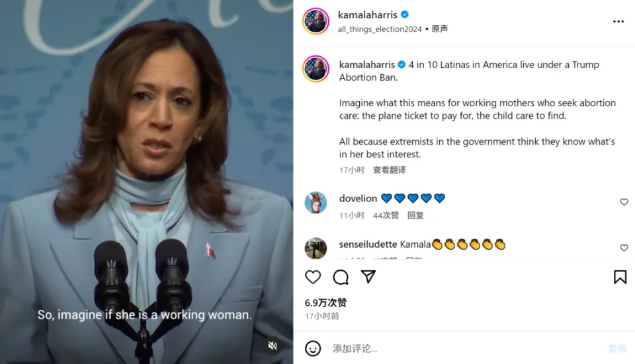The width and height of the screenshot is (635, 364).
Task: Open the three-dot more options menu
Action: 618,21
